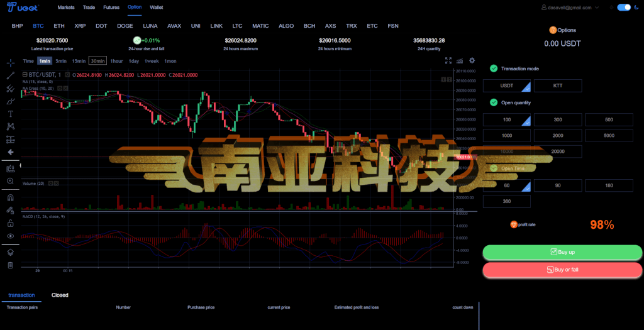The image size is (644, 330).
Task: Click the user account avatar icon
Action: (x=544, y=8)
